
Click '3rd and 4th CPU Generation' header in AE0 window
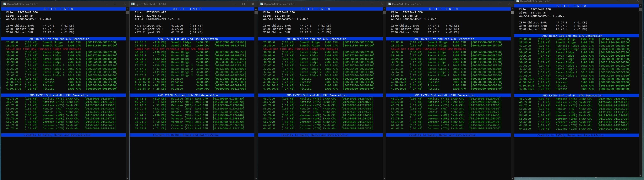[321, 95]
